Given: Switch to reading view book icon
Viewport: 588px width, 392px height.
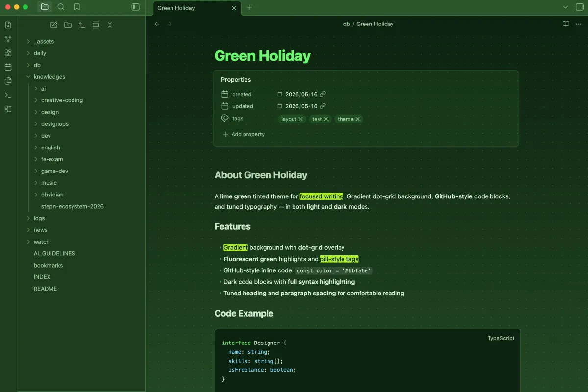Looking at the screenshot, I should (566, 24).
